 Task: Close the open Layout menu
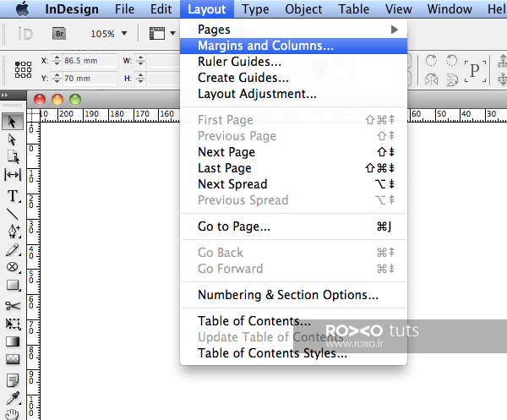pos(207,9)
